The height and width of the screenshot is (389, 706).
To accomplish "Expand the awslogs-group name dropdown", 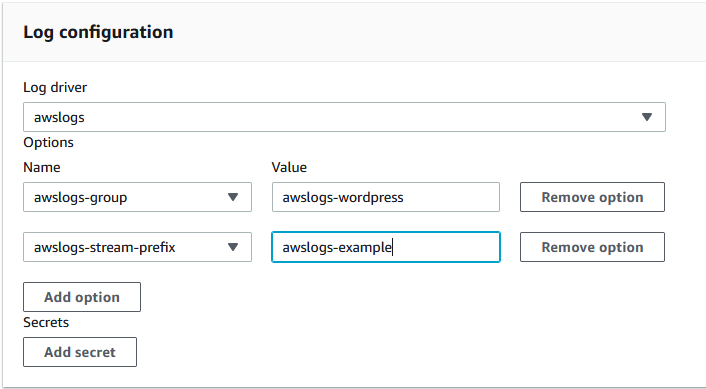I will 137,197.
